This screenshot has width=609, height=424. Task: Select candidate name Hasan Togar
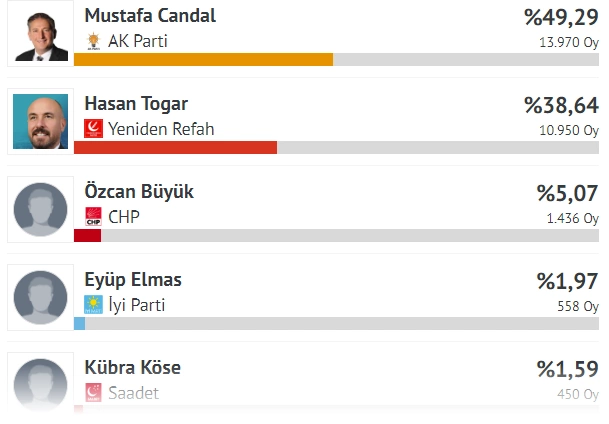pos(136,104)
